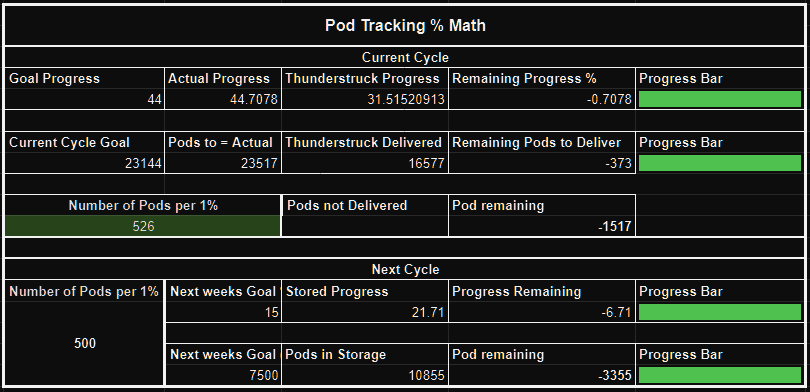The height and width of the screenshot is (392, 810).
Task: Click the Goal Progress value 44
Action: [x=85, y=99]
